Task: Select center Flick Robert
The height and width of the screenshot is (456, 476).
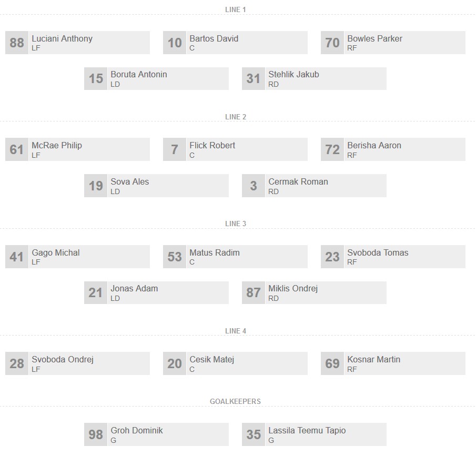Action: 212,146
